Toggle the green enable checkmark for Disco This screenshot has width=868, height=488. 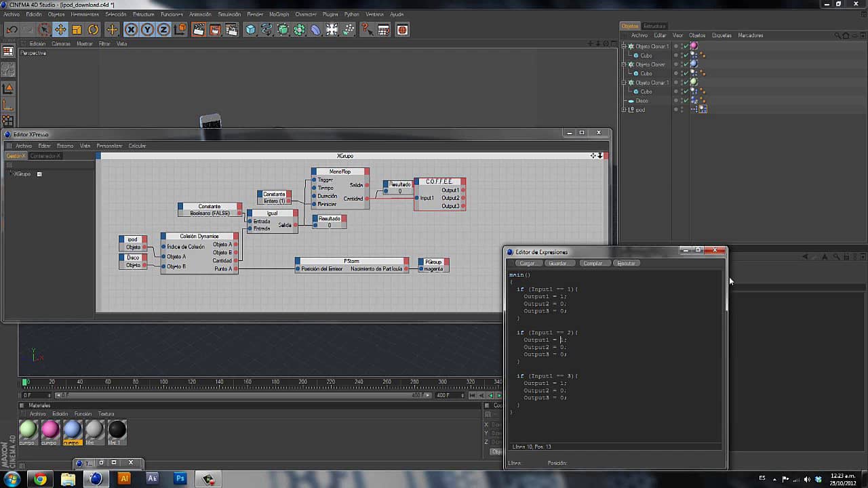[x=686, y=101]
